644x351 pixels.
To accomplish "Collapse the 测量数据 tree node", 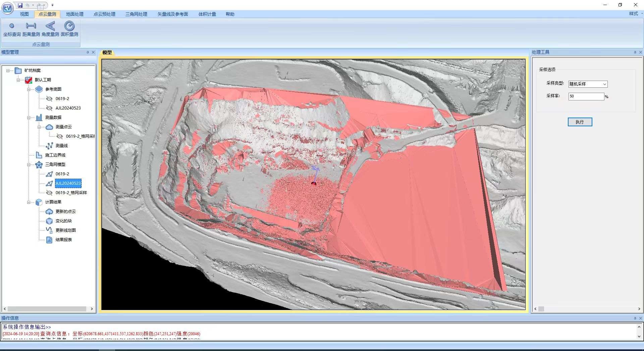I will click(x=29, y=118).
